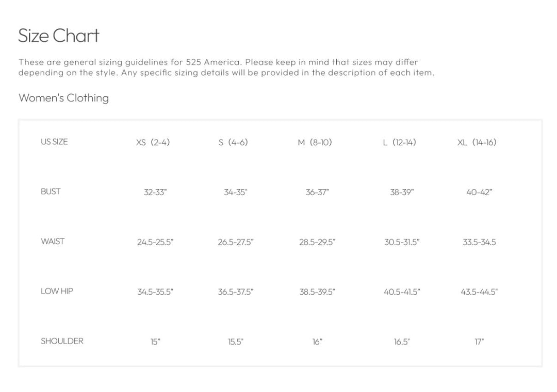Click the 16.5" shoulder measurement
The image size is (557, 392).
coord(402,342)
